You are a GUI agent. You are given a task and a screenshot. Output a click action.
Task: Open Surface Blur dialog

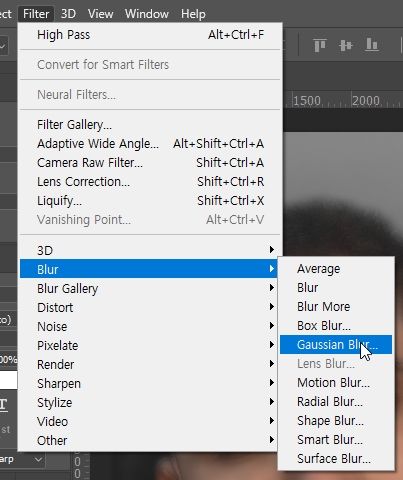pos(336,459)
